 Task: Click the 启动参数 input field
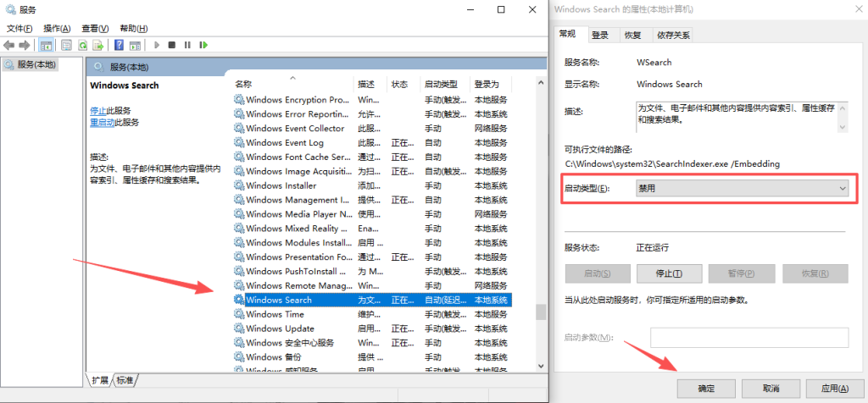pos(748,337)
